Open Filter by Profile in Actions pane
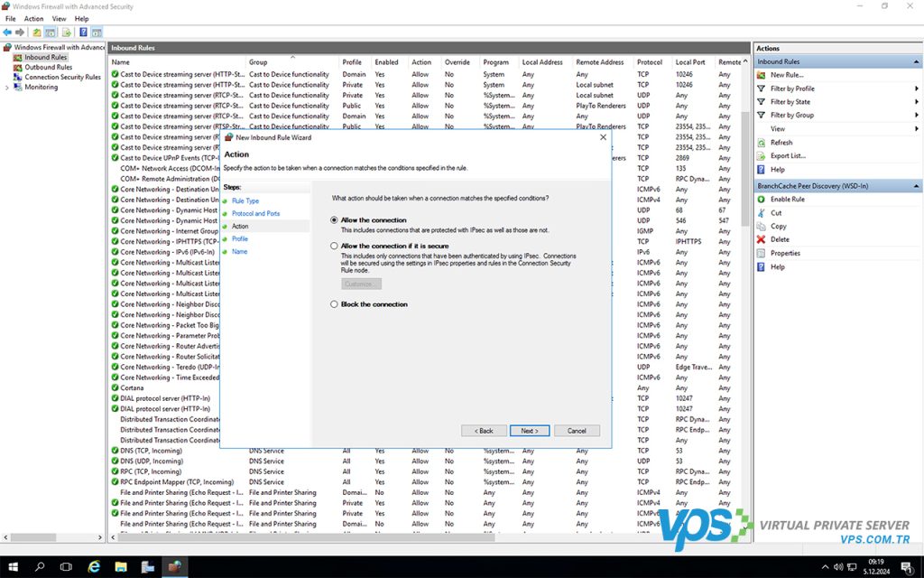 coord(792,89)
